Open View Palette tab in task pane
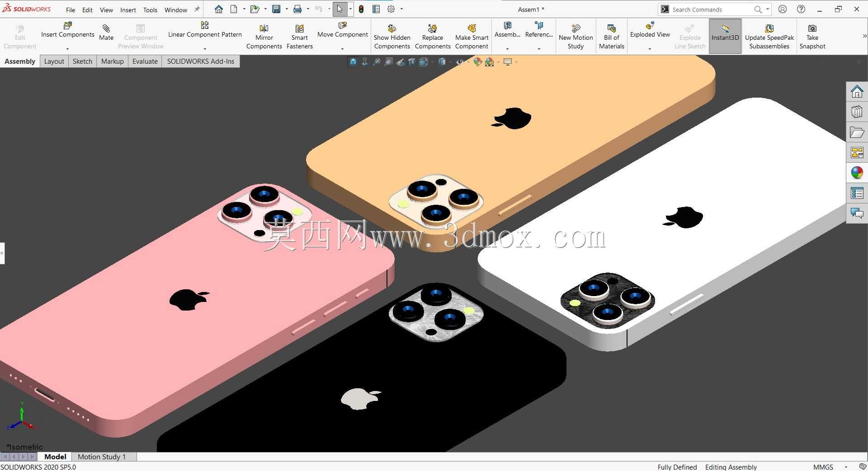Screen dimensions: 868x471 click(x=857, y=153)
